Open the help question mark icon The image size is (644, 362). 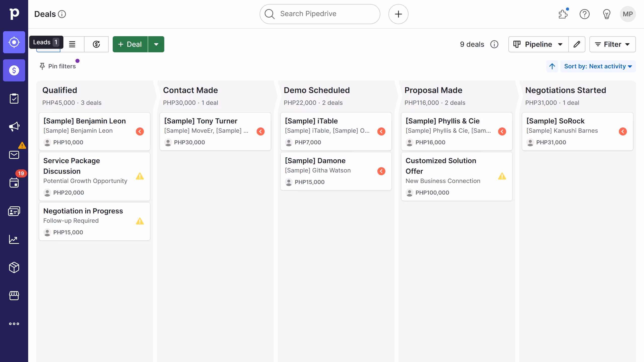585,14
